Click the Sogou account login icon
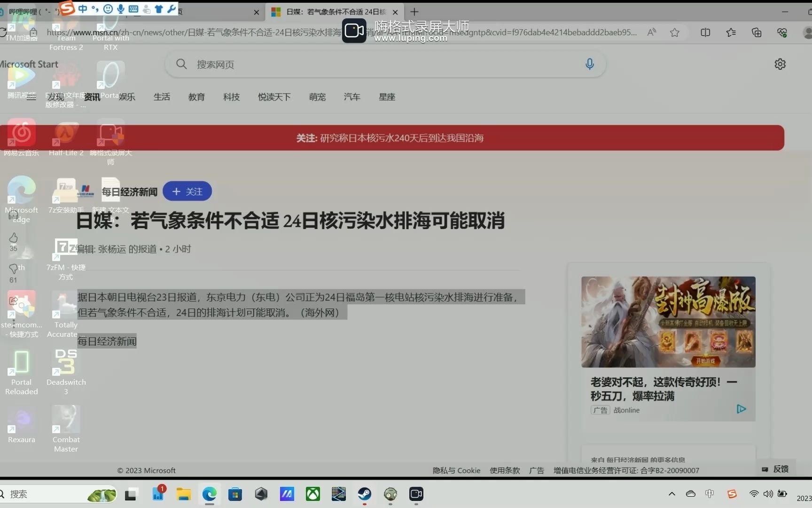 click(146, 8)
